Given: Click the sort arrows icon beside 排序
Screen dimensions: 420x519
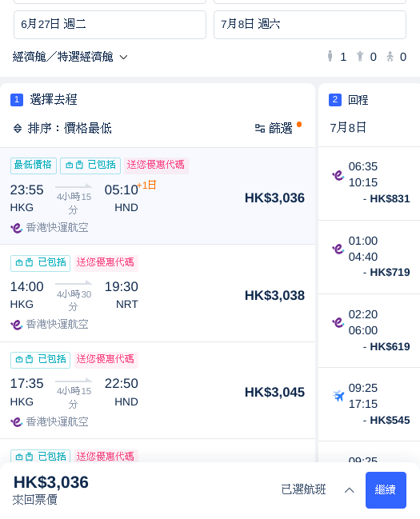Looking at the screenshot, I should tap(18, 129).
